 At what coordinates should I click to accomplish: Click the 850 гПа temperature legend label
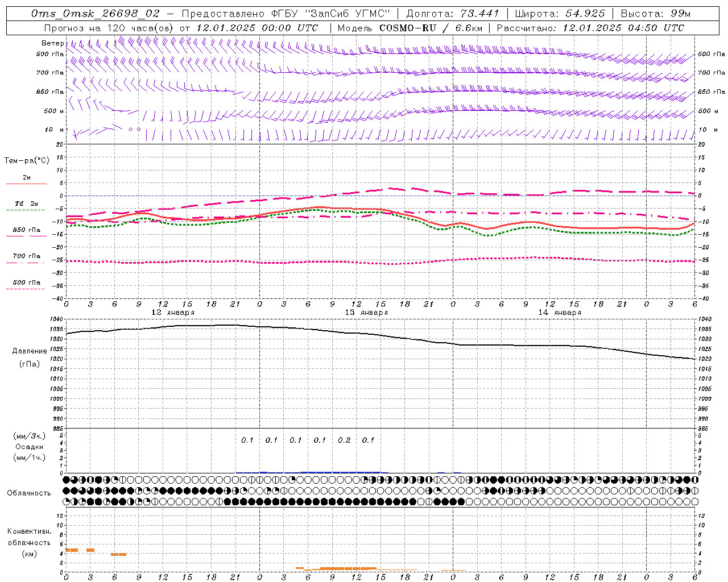[27, 230]
